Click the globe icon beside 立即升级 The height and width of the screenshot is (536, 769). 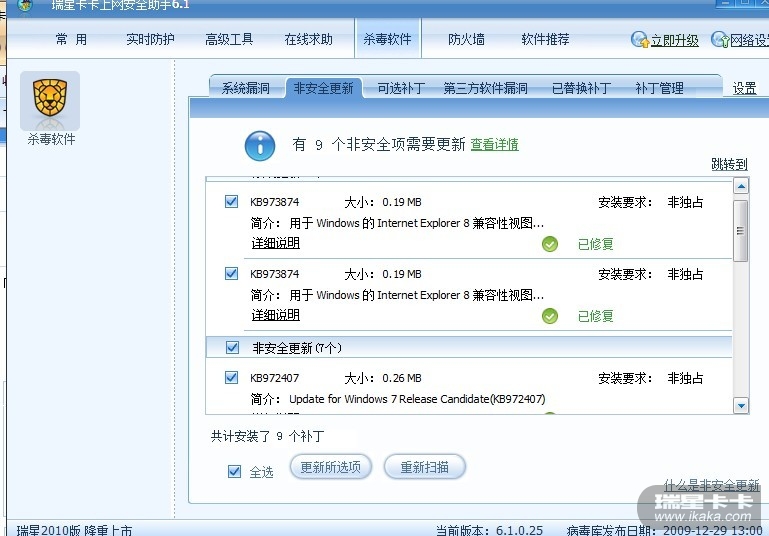(x=640, y=39)
